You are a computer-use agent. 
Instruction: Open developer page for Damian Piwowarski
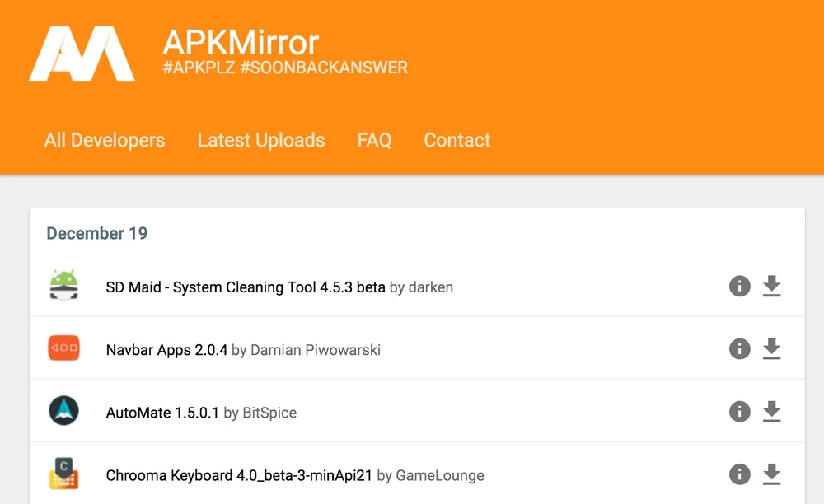click(x=315, y=349)
